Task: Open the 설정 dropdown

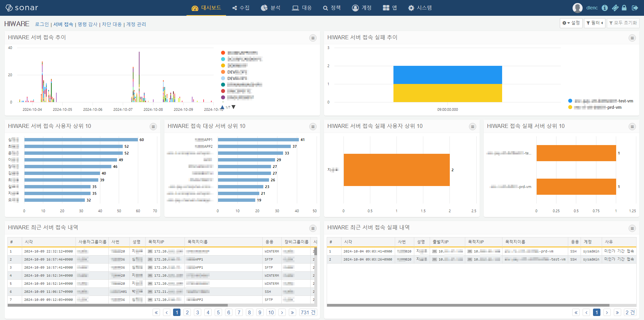Action: pos(571,23)
